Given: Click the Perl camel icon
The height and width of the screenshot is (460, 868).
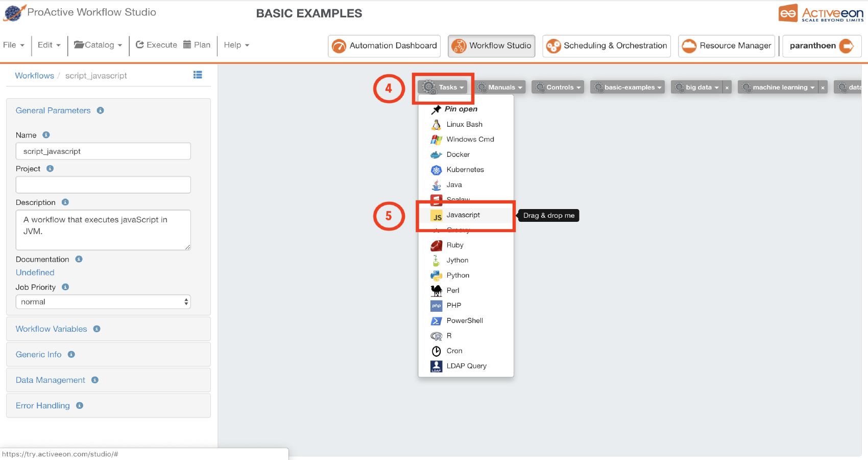Looking at the screenshot, I should (436, 290).
